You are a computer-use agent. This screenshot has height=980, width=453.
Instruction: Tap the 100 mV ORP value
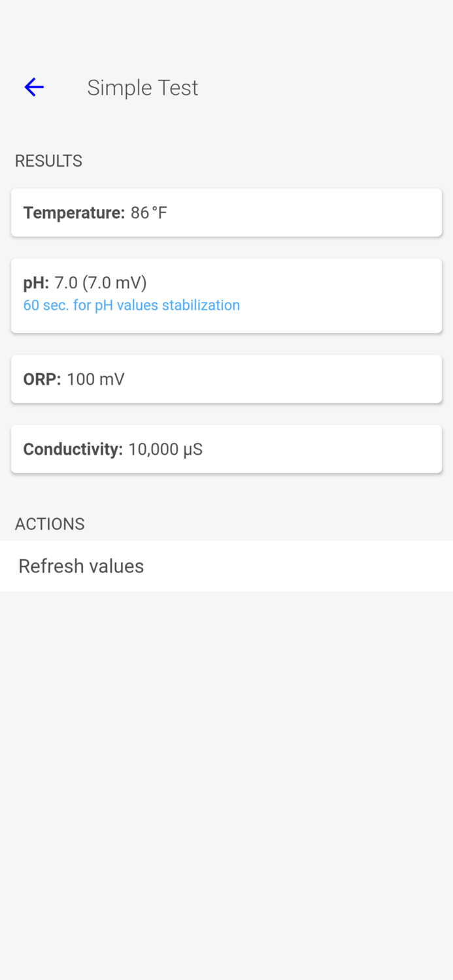pyautogui.click(x=95, y=379)
